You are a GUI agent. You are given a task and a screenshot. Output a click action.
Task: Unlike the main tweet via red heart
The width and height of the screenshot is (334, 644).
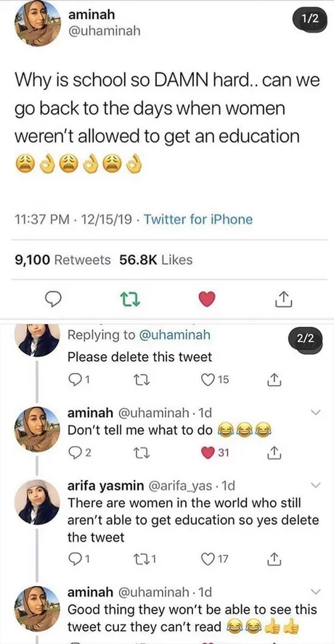tap(207, 300)
